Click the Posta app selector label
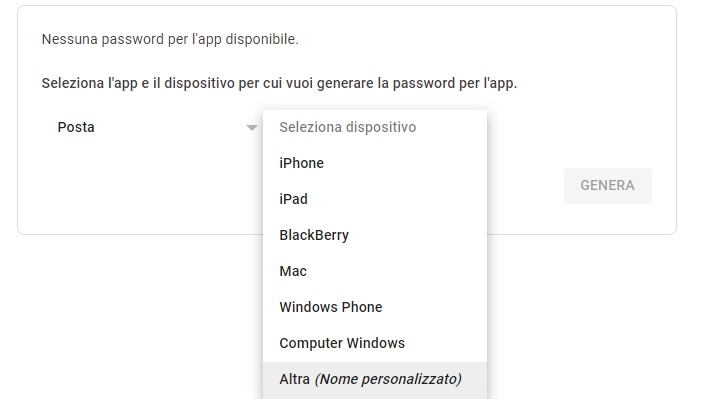 tap(76, 127)
